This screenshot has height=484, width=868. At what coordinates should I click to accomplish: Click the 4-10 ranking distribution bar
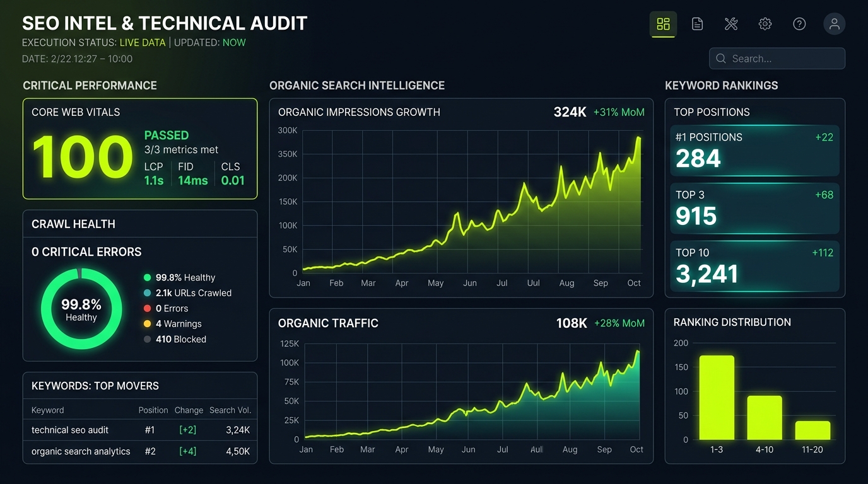coord(765,418)
